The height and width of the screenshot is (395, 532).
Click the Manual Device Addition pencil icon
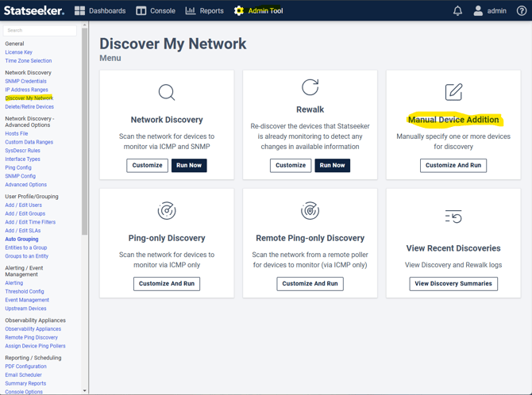pyautogui.click(x=453, y=92)
